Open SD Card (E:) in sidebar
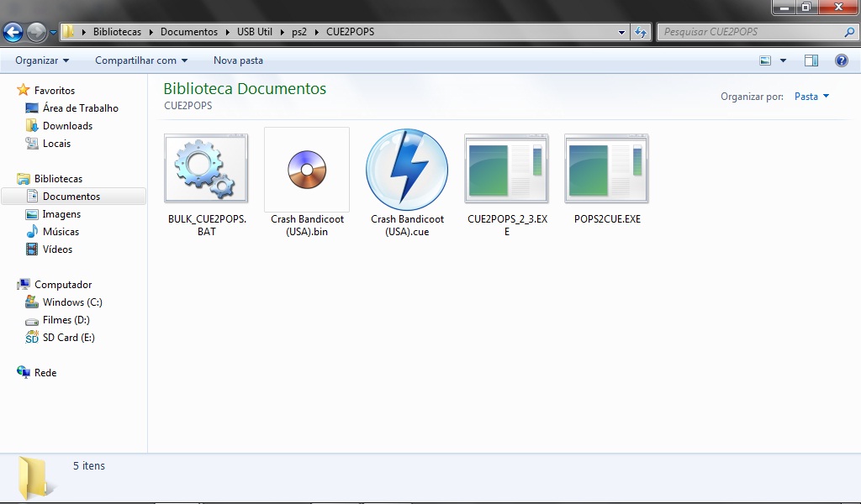This screenshot has height=504, width=861. 68,338
